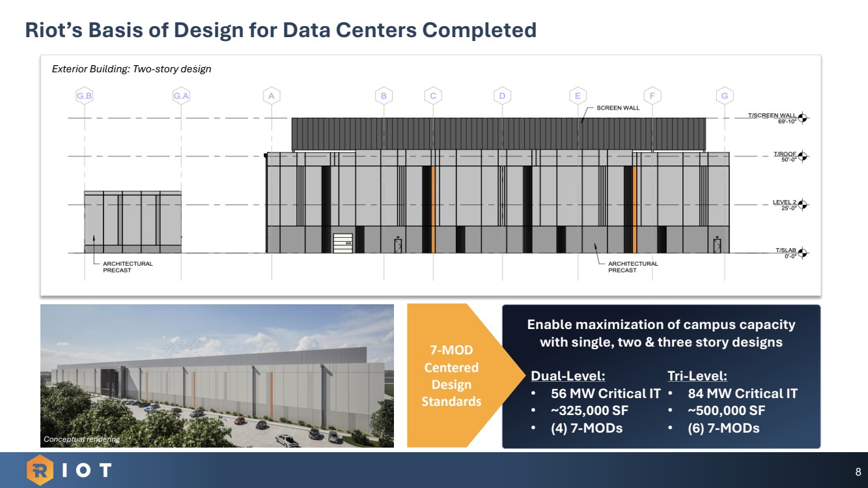Click the conceptual rendering image
Screen dimensions: 868x488
pos(217,375)
